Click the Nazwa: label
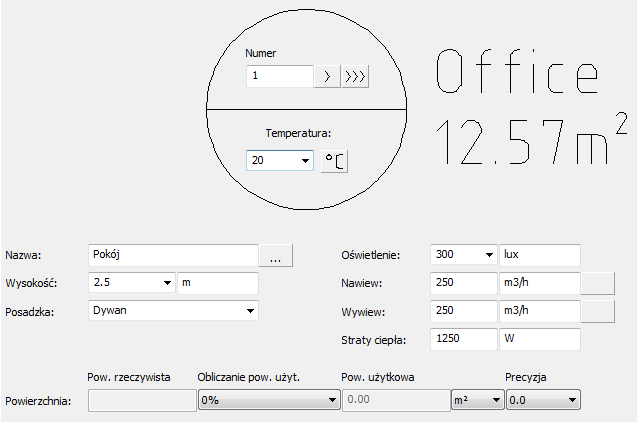 (23, 255)
